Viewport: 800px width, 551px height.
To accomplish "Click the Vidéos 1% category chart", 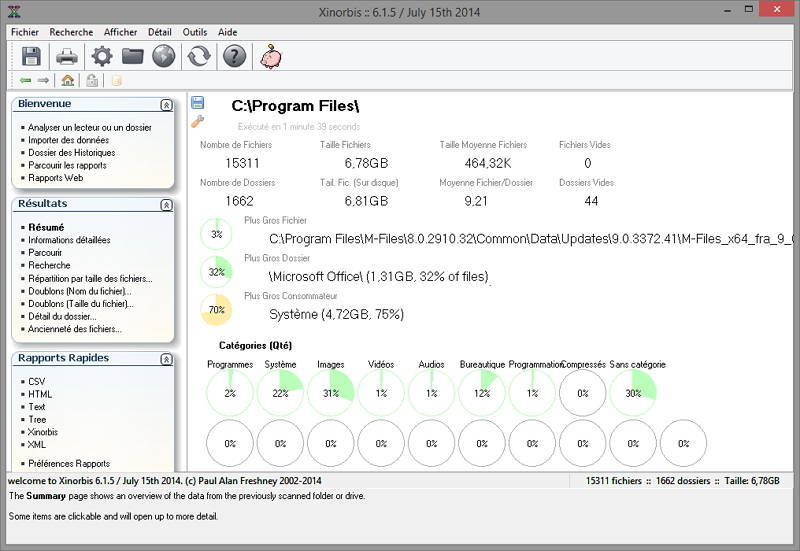I will click(x=381, y=393).
